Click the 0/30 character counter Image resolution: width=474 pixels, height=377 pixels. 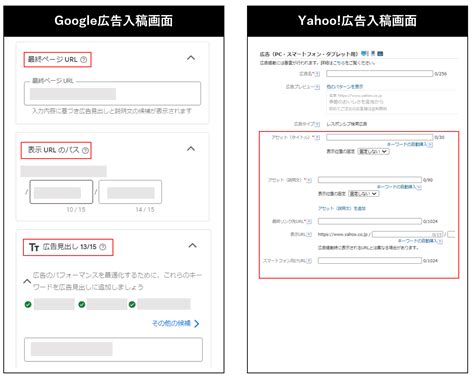(x=439, y=137)
